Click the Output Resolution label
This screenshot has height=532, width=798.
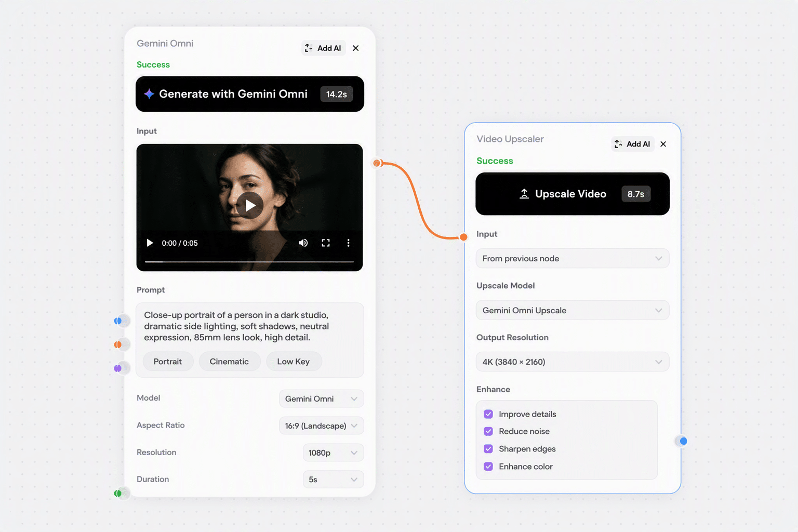[x=512, y=338]
